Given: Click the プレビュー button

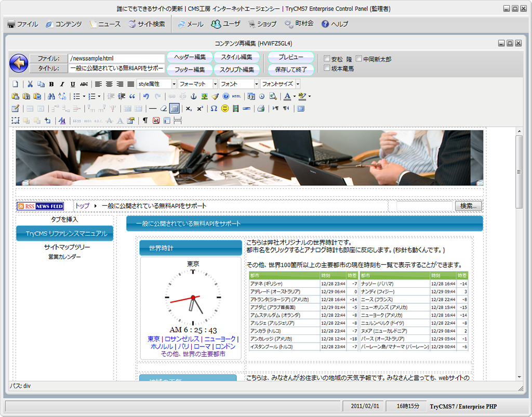Looking at the screenshot, I should pos(291,57).
